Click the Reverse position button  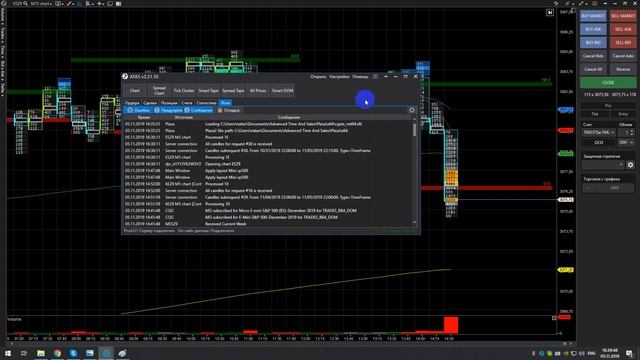pos(623,69)
